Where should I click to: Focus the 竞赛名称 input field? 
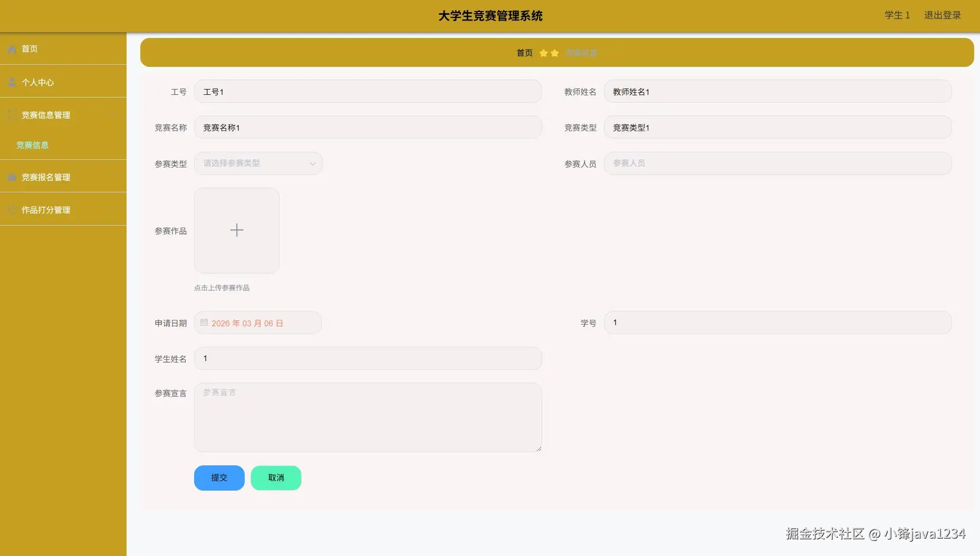[x=368, y=128]
